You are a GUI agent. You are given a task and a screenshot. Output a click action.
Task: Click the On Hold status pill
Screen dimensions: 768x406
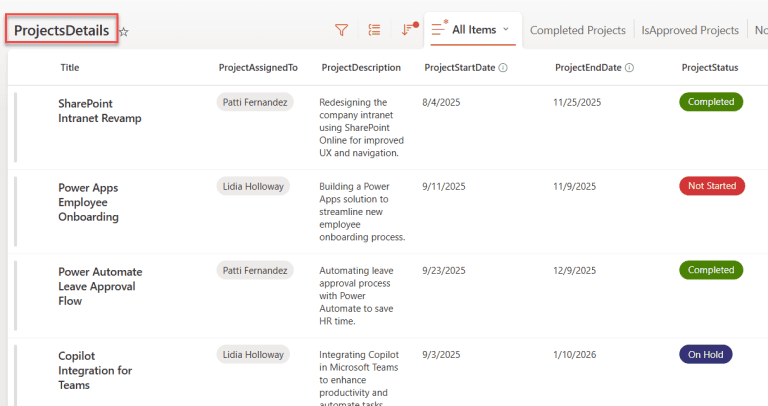[705, 355]
